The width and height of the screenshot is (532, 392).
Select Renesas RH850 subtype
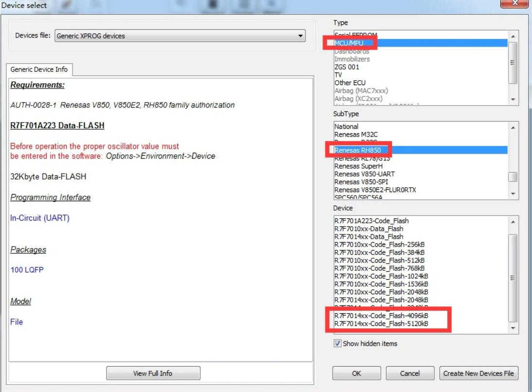(420, 150)
